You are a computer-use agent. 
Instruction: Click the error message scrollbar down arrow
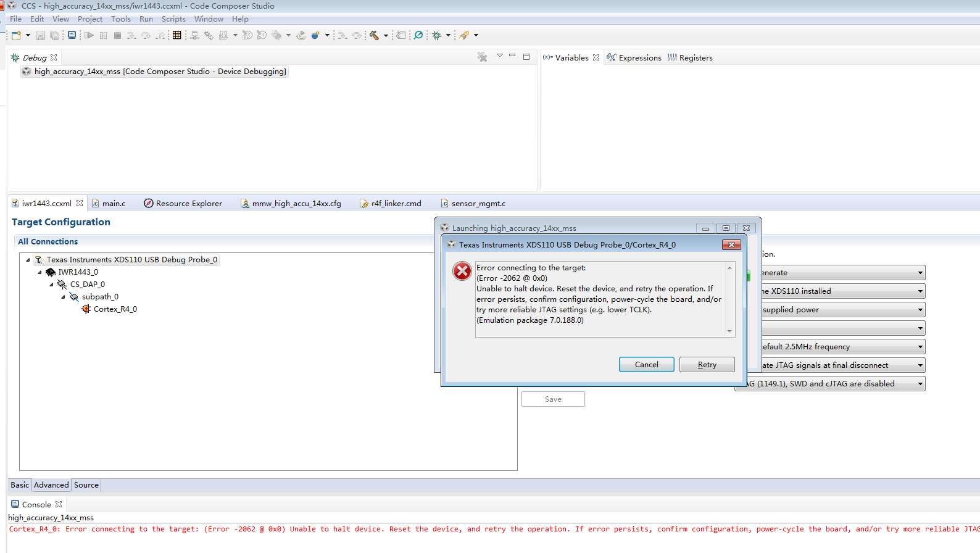pyautogui.click(x=729, y=331)
